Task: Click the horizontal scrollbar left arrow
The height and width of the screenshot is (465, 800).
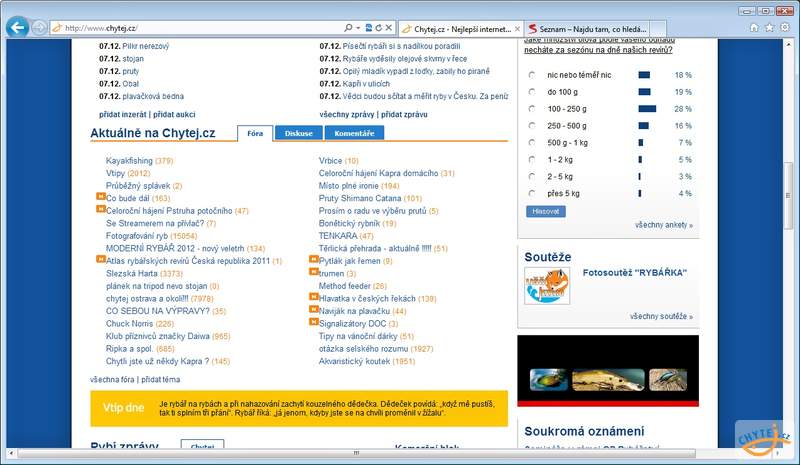Action: [11, 453]
